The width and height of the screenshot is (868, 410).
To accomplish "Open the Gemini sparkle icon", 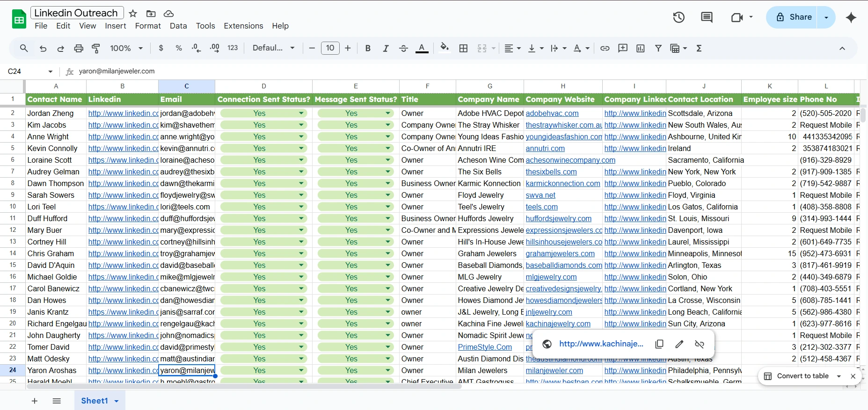I will point(851,18).
